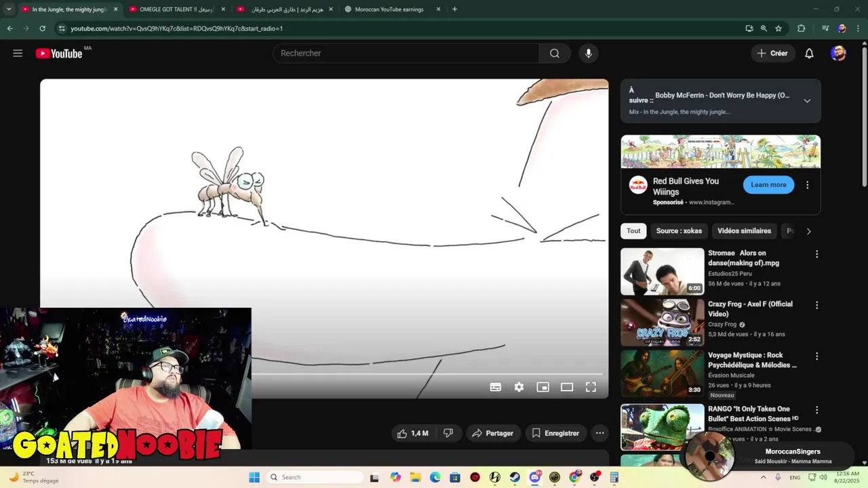Start voice search with microphone

coord(588,54)
